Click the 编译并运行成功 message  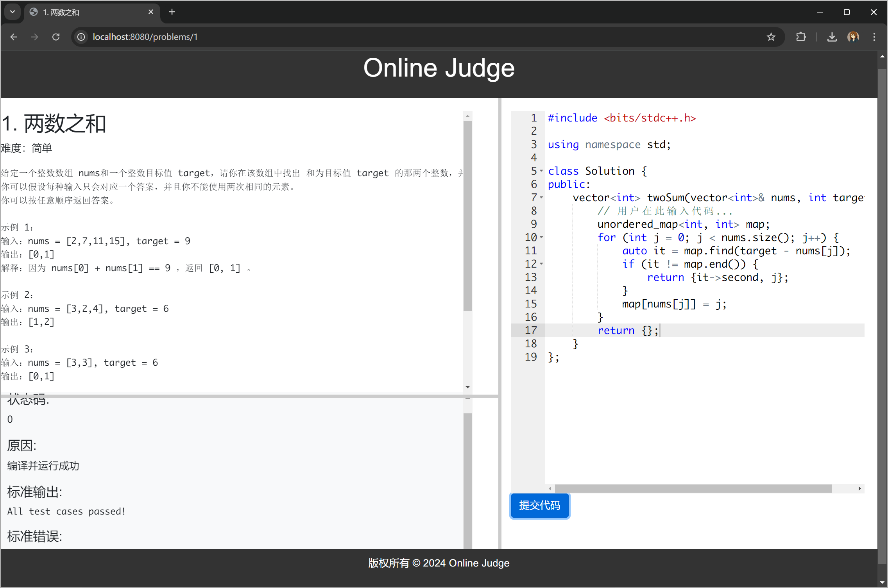[43, 466]
